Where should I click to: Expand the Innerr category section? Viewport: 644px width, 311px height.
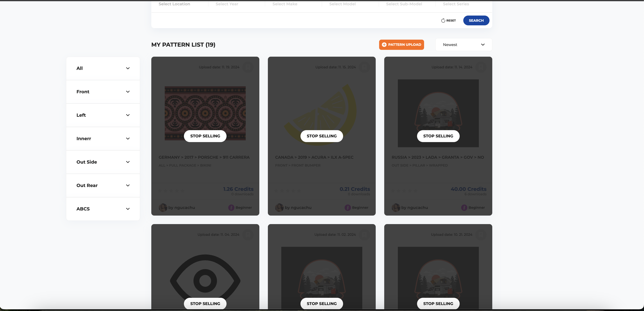pyautogui.click(x=103, y=139)
